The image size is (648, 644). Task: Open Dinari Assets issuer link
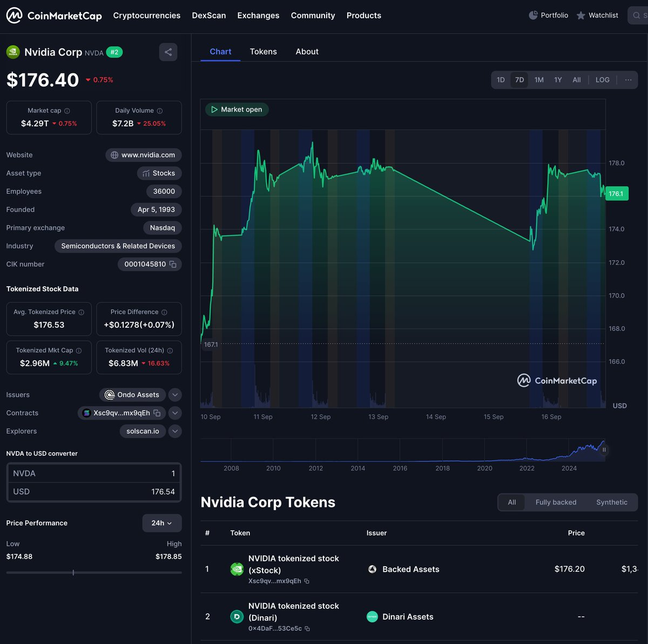click(408, 616)
